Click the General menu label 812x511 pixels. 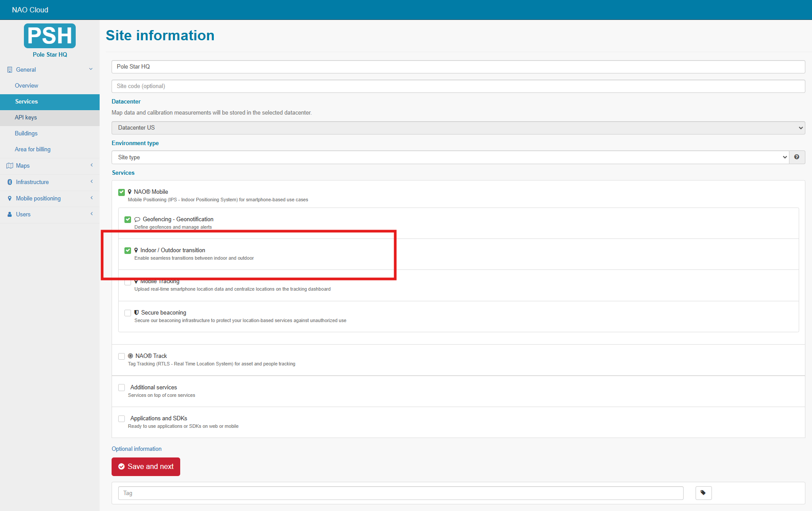[x=26, y=69]
